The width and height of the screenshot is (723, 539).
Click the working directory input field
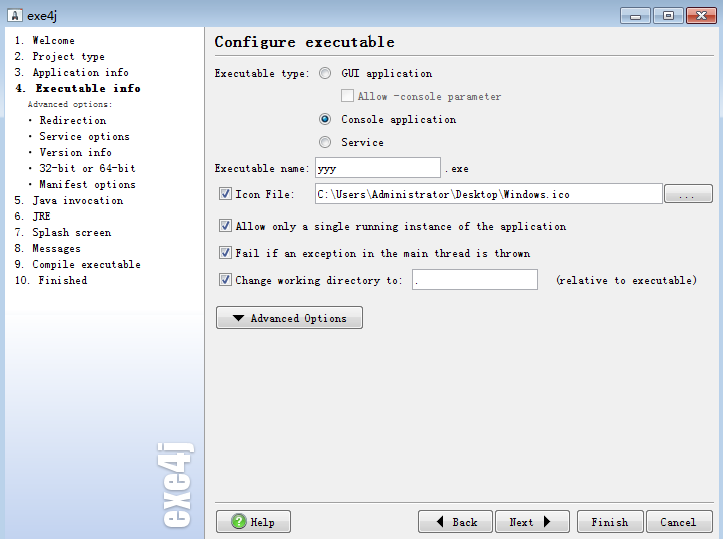coord(475,280)
